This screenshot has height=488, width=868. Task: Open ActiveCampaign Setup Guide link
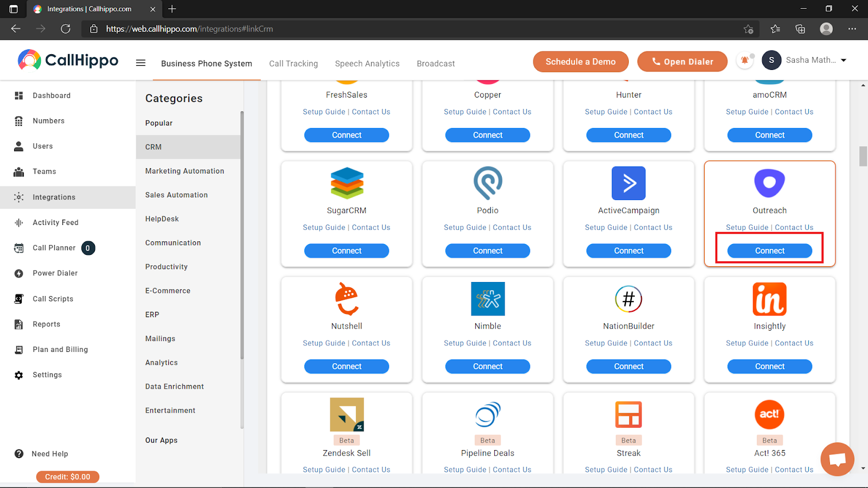coord(606,228)
